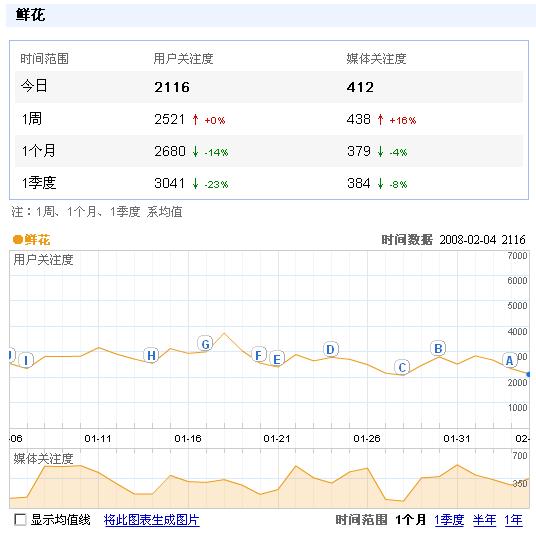Click the 媒体关注度 area chart

[x=269, y=479]
